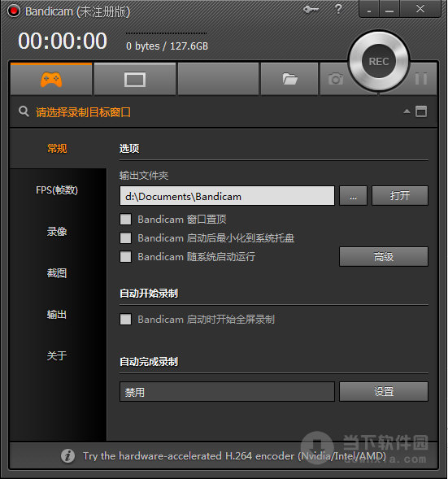Open help with the question mark icon
The image size is (448, 479).
tap(338, 9)
